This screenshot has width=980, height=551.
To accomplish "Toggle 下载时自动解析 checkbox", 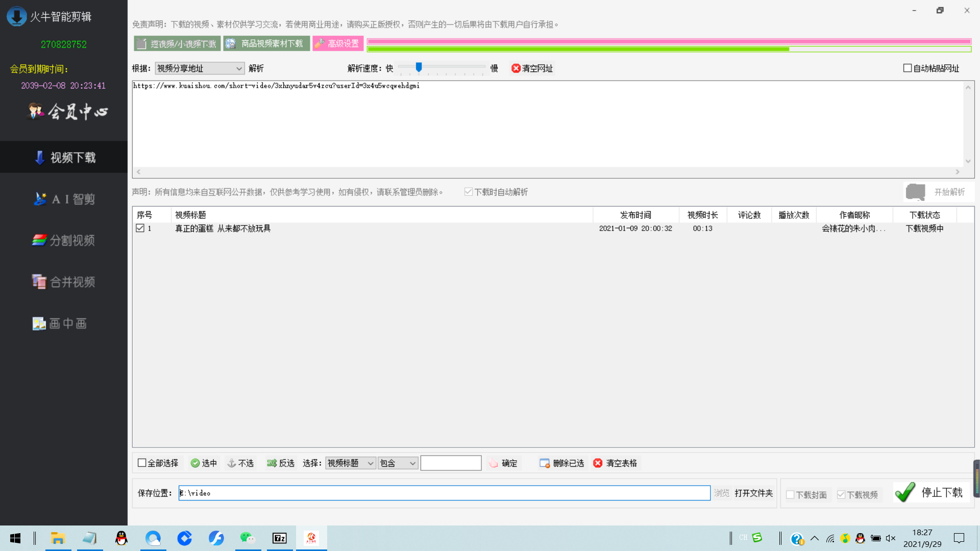I will tap(468, 192).
